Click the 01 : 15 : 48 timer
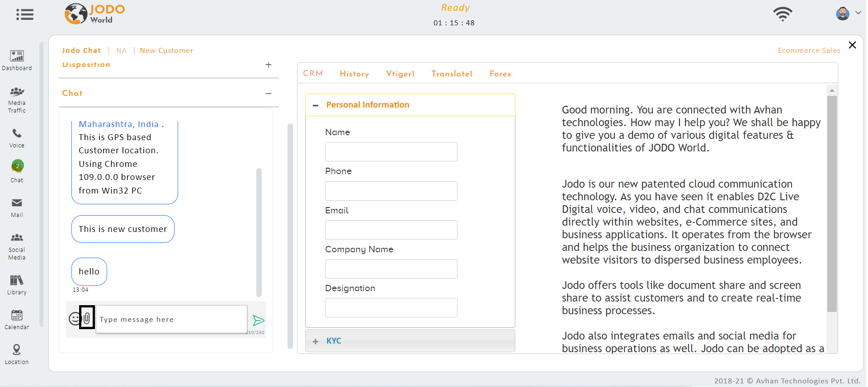The height and width of the screenshot is (387, 868). coord(454,23)
